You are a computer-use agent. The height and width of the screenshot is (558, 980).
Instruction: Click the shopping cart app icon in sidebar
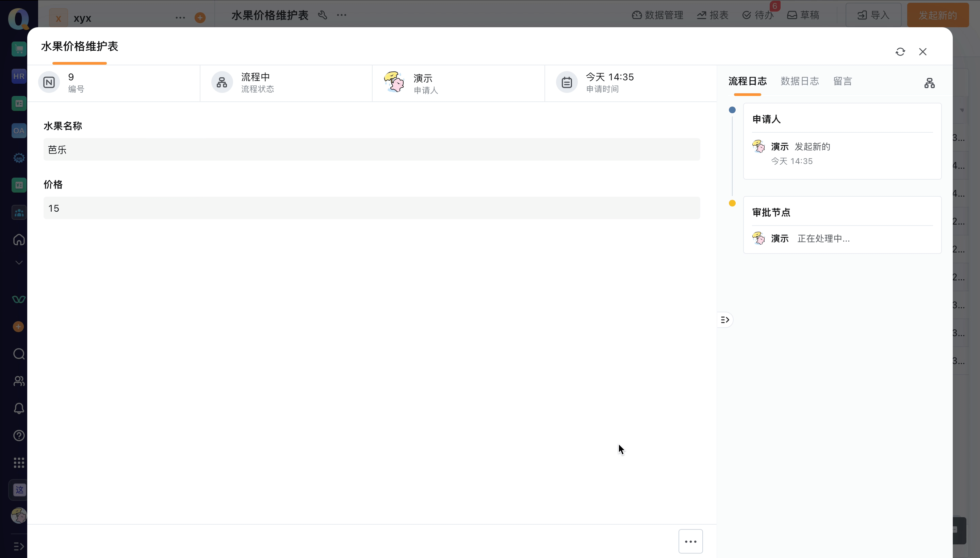(19, 49)
